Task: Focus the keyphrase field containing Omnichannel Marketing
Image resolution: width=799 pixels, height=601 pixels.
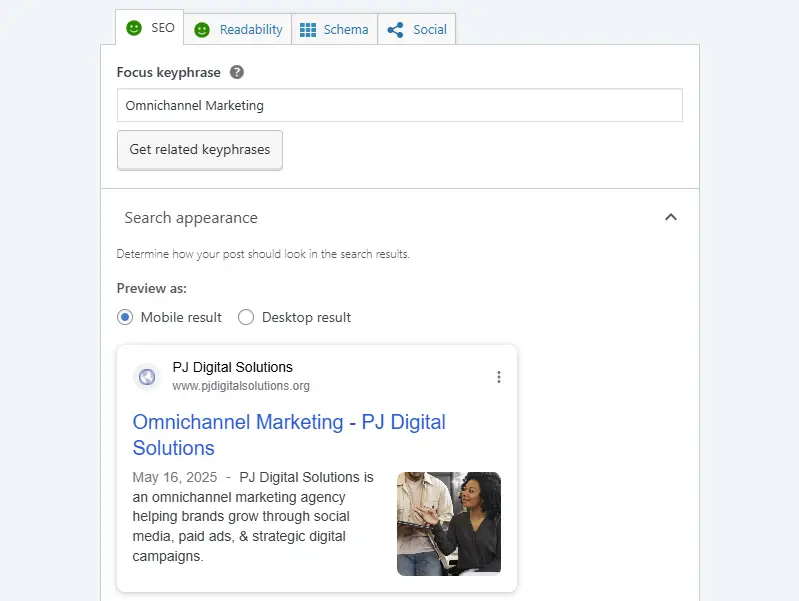Action: (400, 106)
